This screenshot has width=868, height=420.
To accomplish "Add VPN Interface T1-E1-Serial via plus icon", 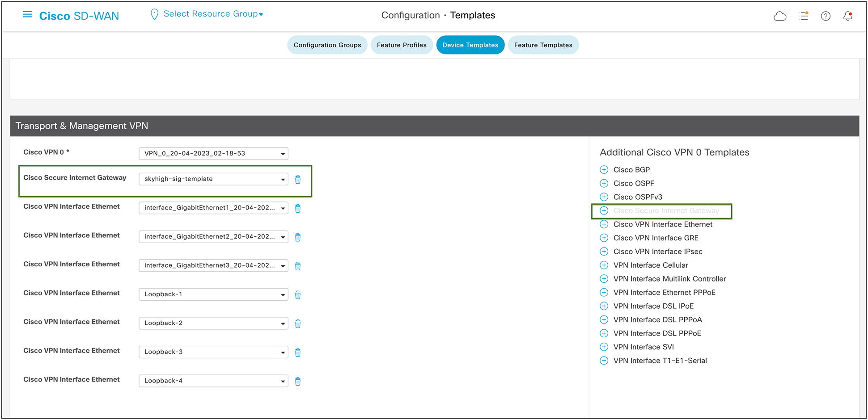I will point(604,361).
